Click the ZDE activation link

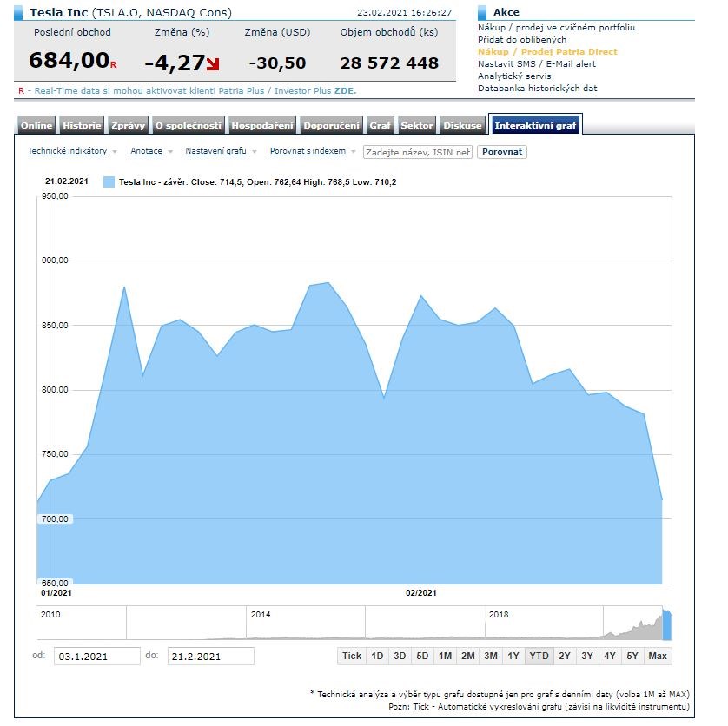(x=345, y=90)
